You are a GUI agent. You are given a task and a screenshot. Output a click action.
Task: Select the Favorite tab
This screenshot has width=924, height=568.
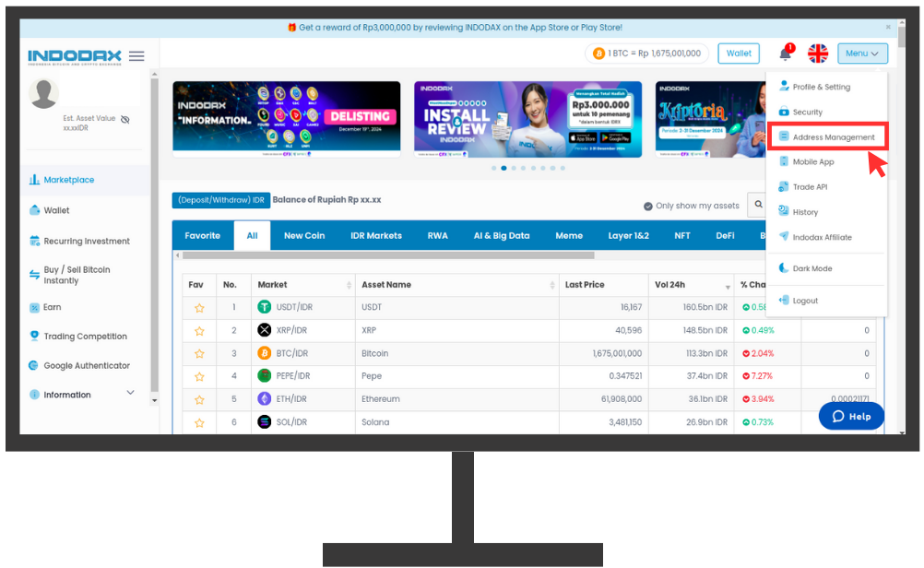(202, 236)
